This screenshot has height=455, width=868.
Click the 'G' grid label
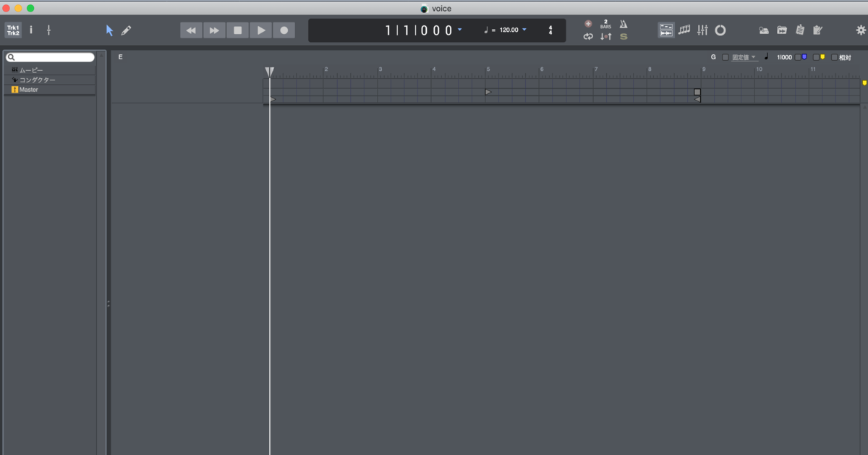click(x=713, y=56)
